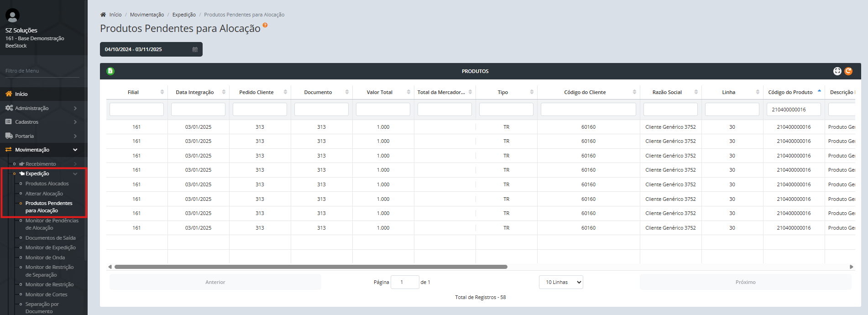The height and width of the screenshot is (315, 868).
Task: Click the user avatar icon in sidebar
Action: 12,16
